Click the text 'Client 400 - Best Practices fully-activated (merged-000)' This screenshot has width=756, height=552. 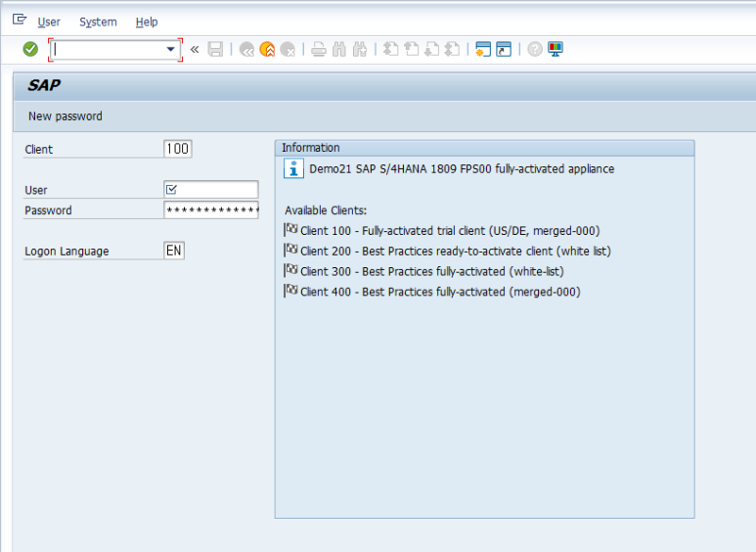[440, 292]
